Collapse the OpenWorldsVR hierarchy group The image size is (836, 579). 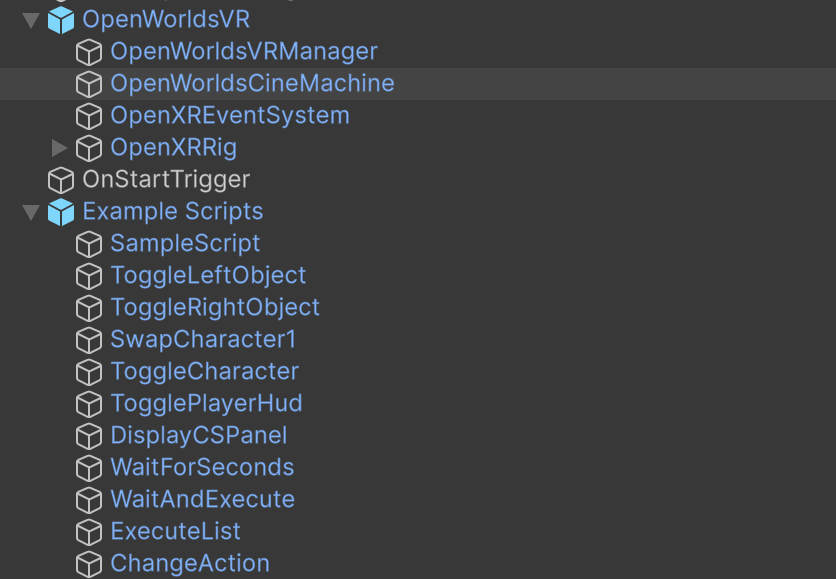point(31,20)
